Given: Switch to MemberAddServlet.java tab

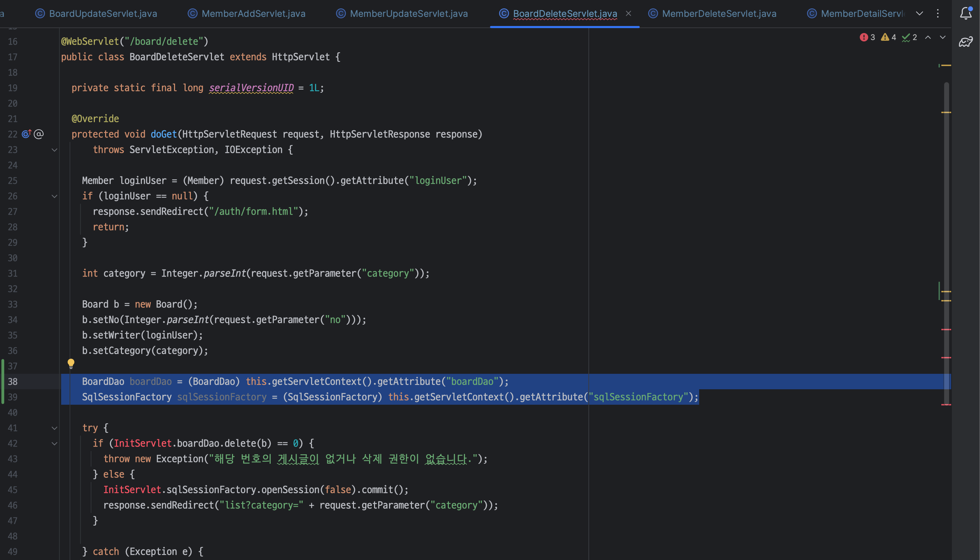Looking at the screenshot, I should (x=253, y=13).
